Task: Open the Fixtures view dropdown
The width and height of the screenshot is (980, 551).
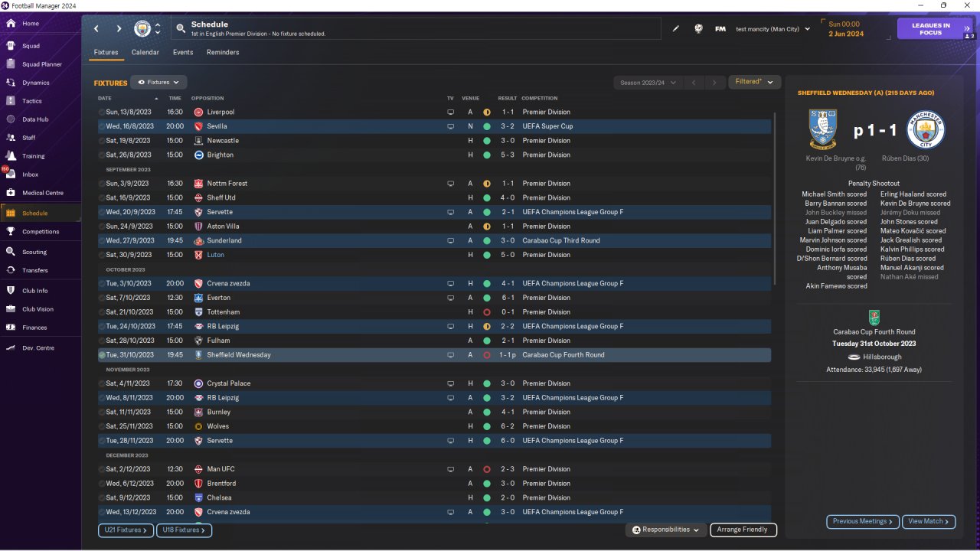Action: pyautogui.click(x=158, y=82)
